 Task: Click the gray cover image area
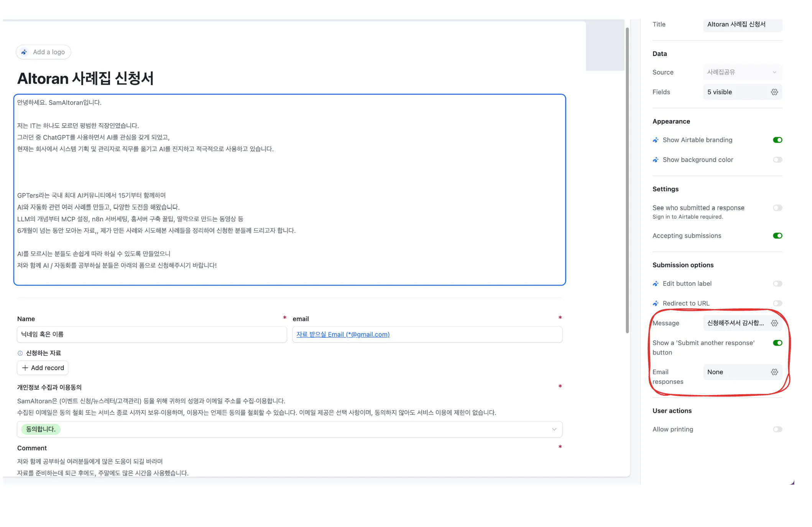(x=605, y=45)
